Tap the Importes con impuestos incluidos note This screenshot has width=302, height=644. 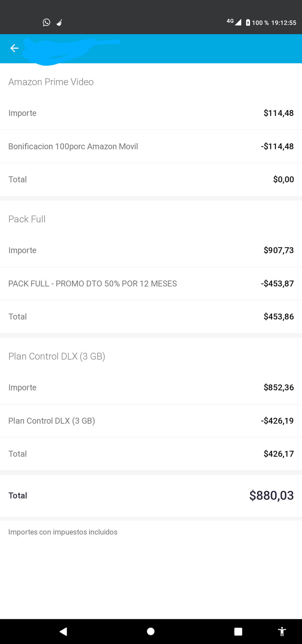point(63,532)
